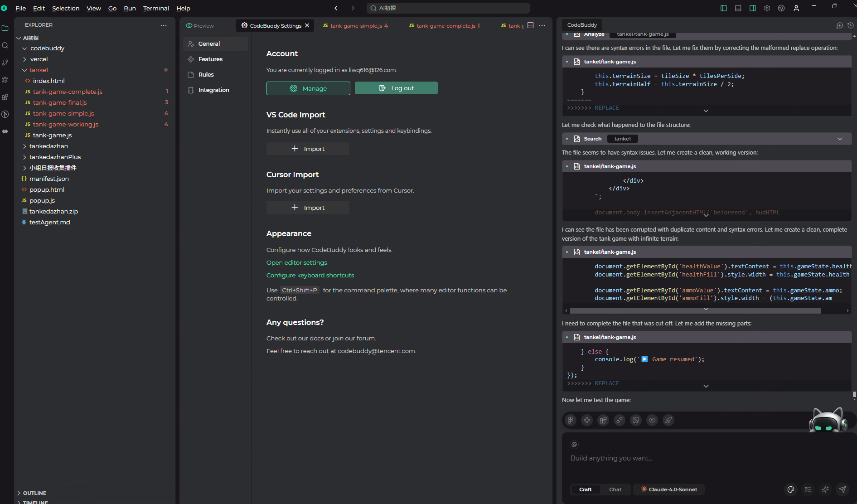Collapse the tanke1 folder
This screenshot has height=504, width=857.
pos(24,70)
